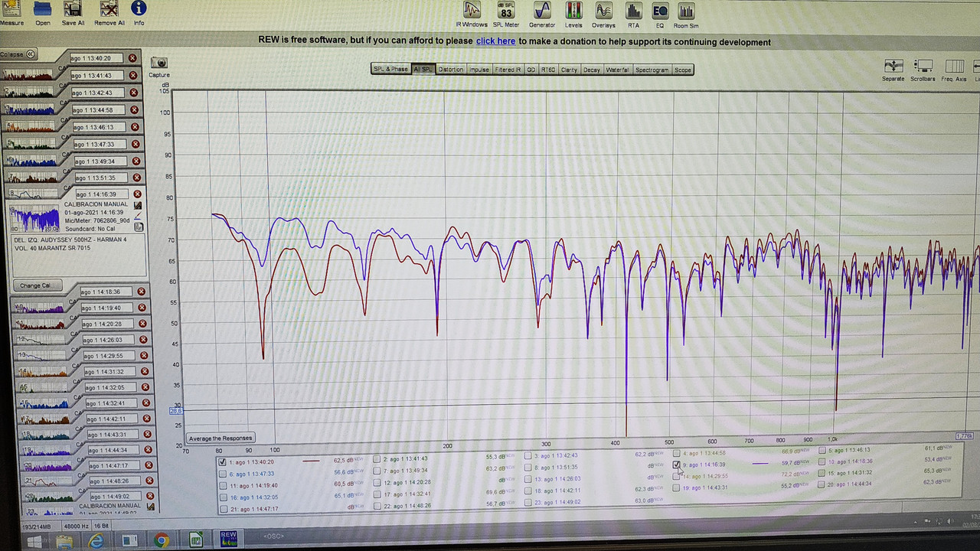Open the IR Windows tool

tap(472, 11)
